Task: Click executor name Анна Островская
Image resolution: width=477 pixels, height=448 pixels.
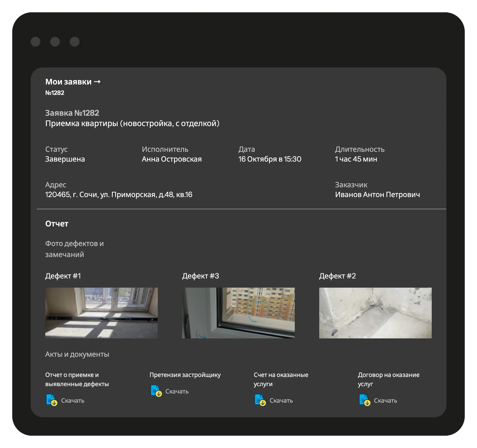Action: (171, 159)
